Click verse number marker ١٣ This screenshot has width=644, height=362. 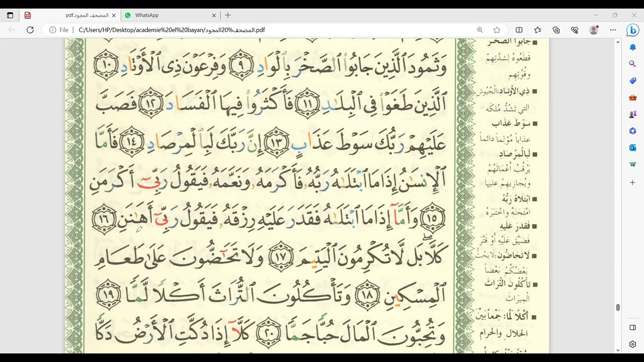click(277, 142)
